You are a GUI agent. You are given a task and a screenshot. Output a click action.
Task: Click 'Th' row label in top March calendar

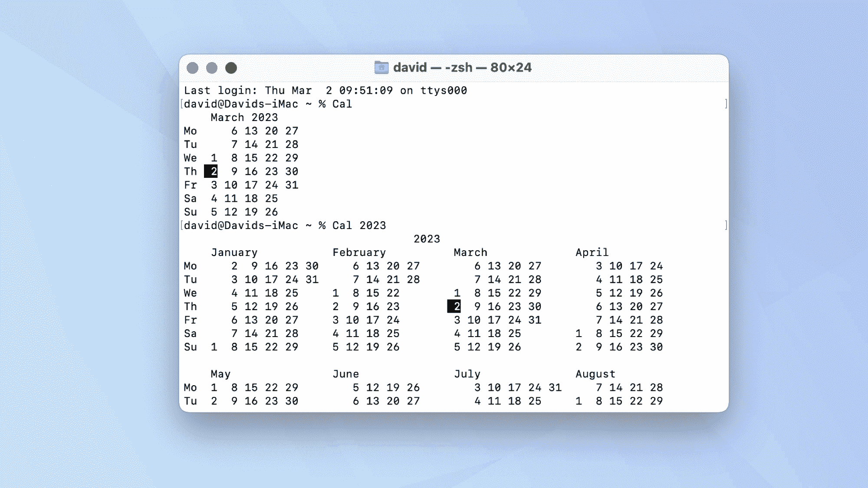point(191,171)
